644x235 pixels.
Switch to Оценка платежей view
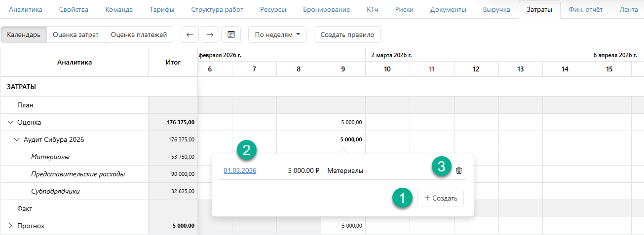coord(139,35)
